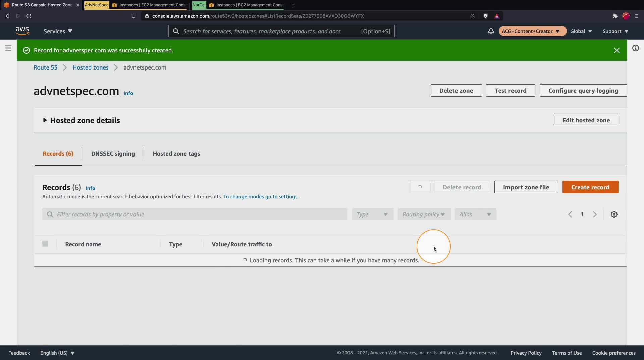Open the Services dropdown menu

pyautogui.click(x=58, y=31)
